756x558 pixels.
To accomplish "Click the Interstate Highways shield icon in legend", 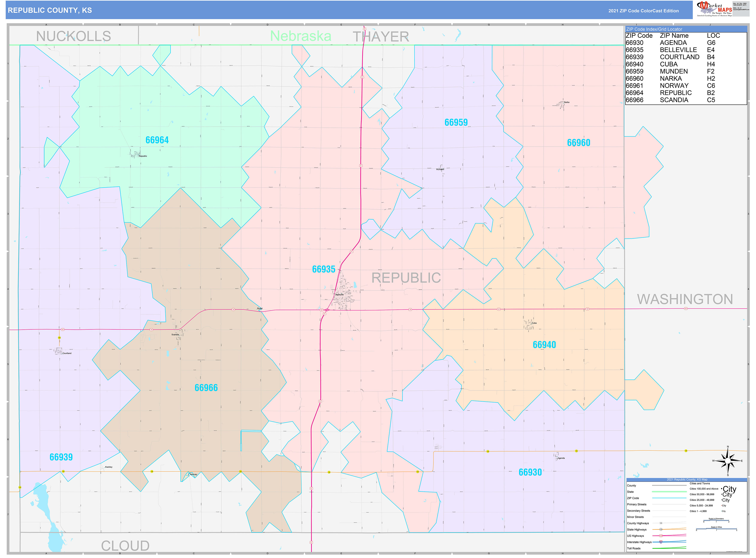I will pos(661,542).
